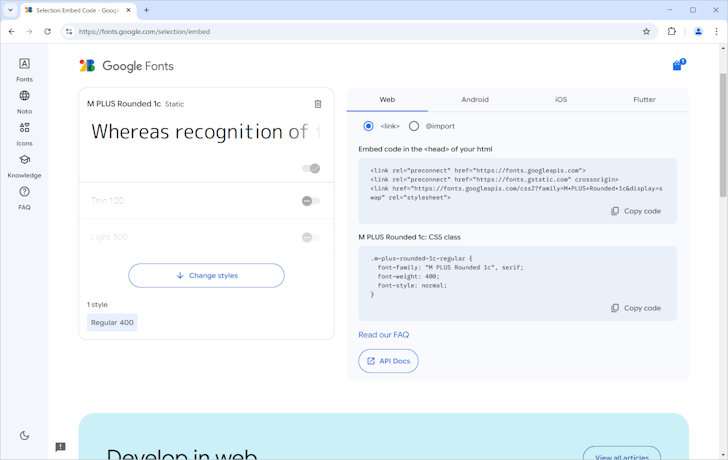
Task: Click the font-weight: 400 code line
Action: 409,277
